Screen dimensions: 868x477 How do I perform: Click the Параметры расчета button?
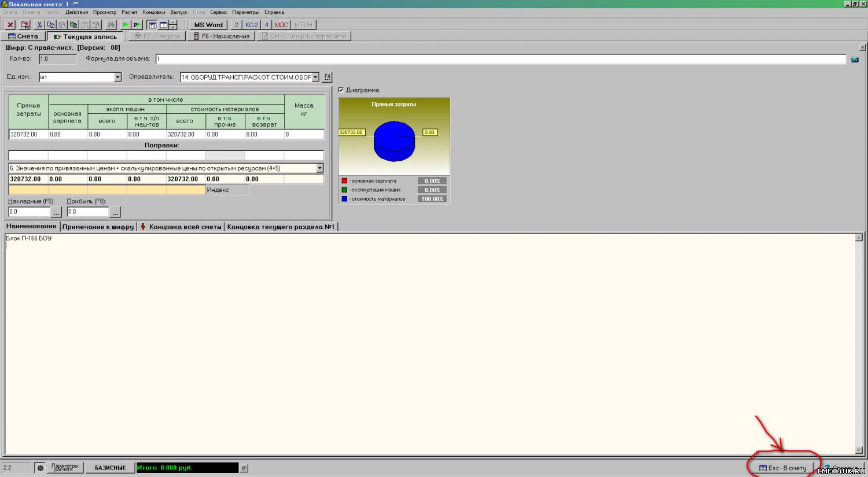point(65,468)
